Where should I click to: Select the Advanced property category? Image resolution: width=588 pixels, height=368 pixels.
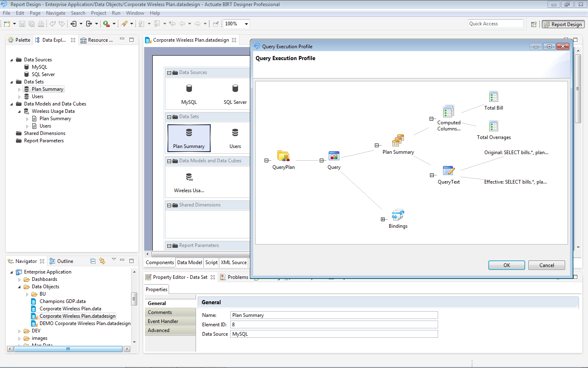coord(170,330)
